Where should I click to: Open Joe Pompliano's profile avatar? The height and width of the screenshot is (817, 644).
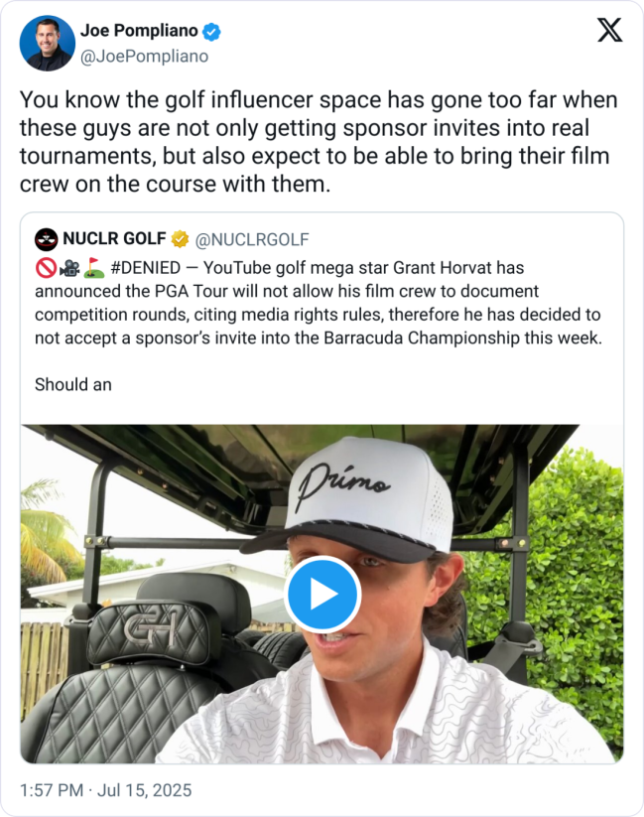tap(47, 44)
